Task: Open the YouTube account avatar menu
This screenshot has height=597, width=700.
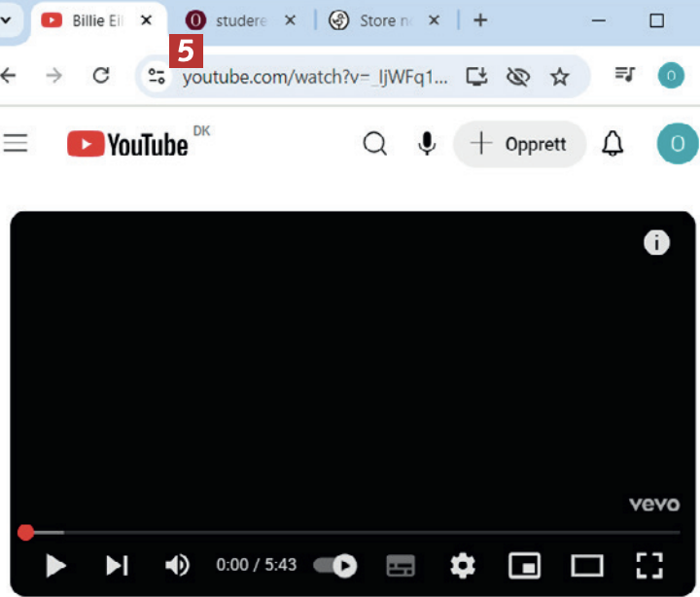Action: (x=678, y=144)
